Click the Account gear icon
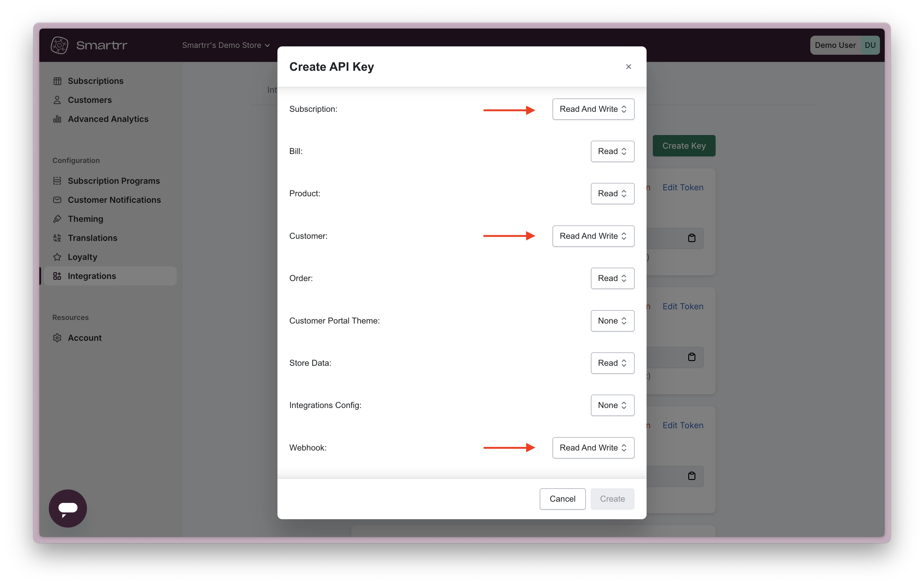924x587 pixels. pyautogui.click(x=57, y=338)
